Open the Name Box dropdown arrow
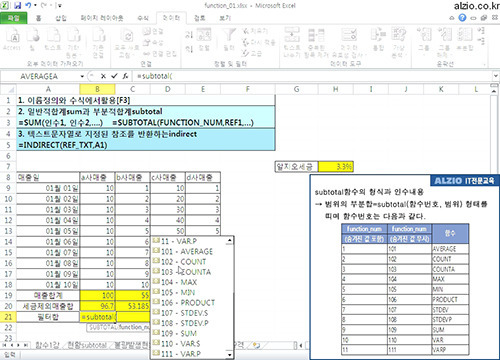500x360 pixels. coord(82,76)
